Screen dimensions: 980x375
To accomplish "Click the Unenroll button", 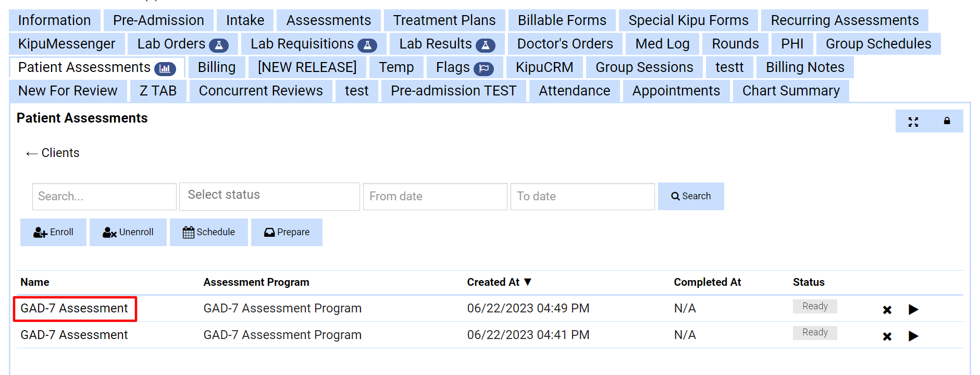I will [x=128, y=232].
